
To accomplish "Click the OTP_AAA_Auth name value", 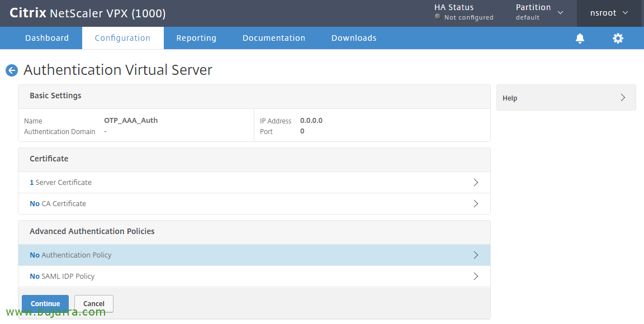I will (131, 120).
